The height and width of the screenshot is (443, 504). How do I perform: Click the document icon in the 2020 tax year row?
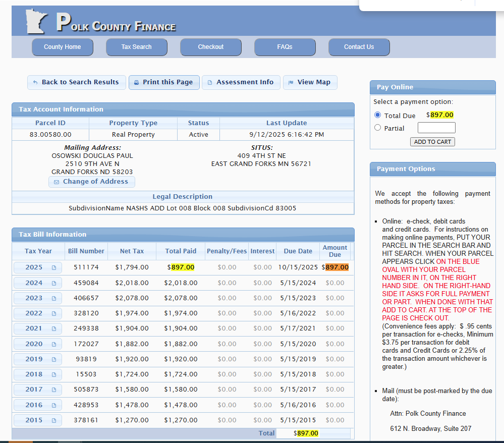[x=54, y=344]
